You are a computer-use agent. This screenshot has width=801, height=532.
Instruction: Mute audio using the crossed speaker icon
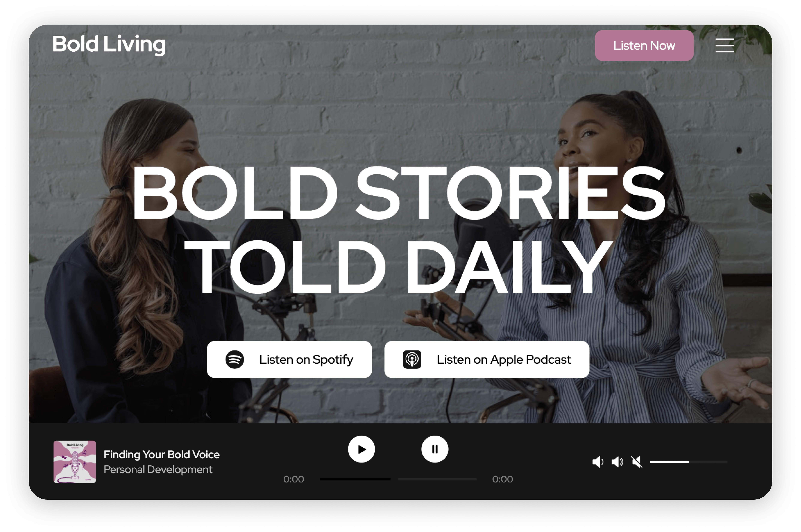point(636,462)
